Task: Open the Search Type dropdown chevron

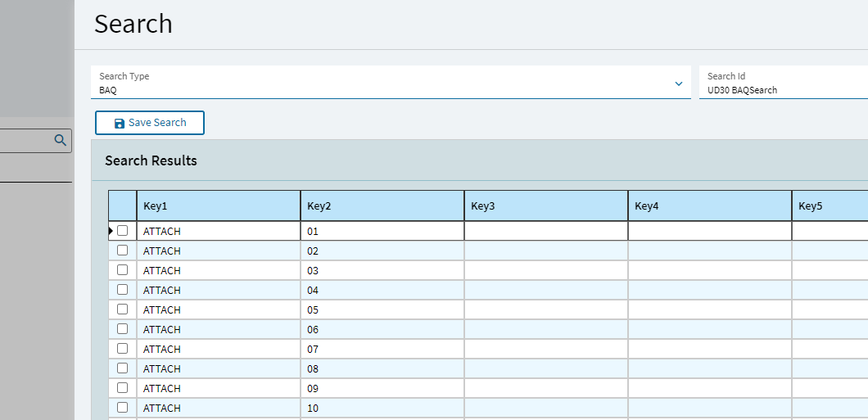Action: [x=679, y=84]
